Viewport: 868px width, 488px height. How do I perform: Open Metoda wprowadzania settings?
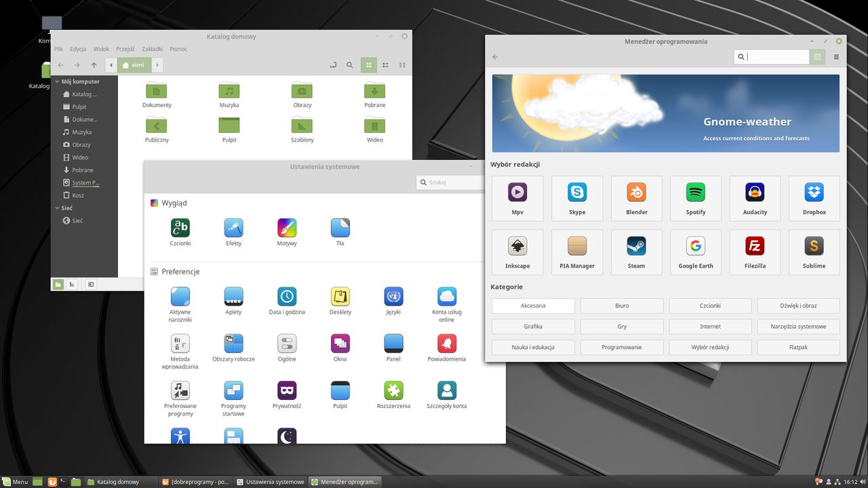point(180,344)
